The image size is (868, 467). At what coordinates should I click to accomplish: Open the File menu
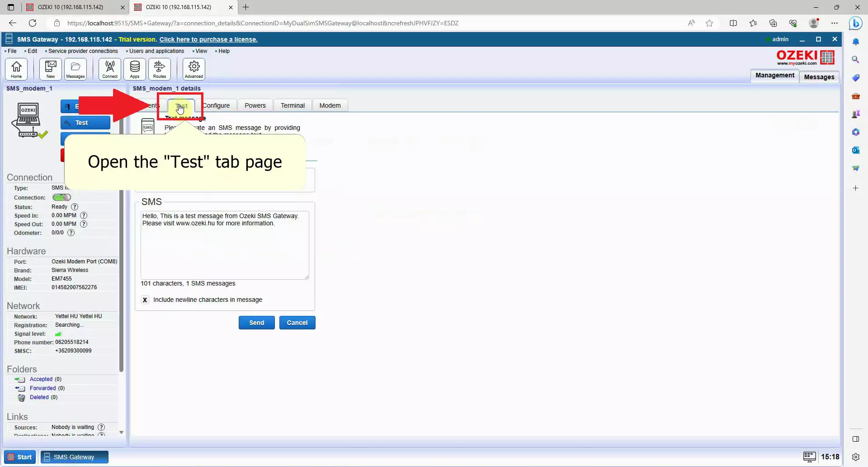point(12,51)
